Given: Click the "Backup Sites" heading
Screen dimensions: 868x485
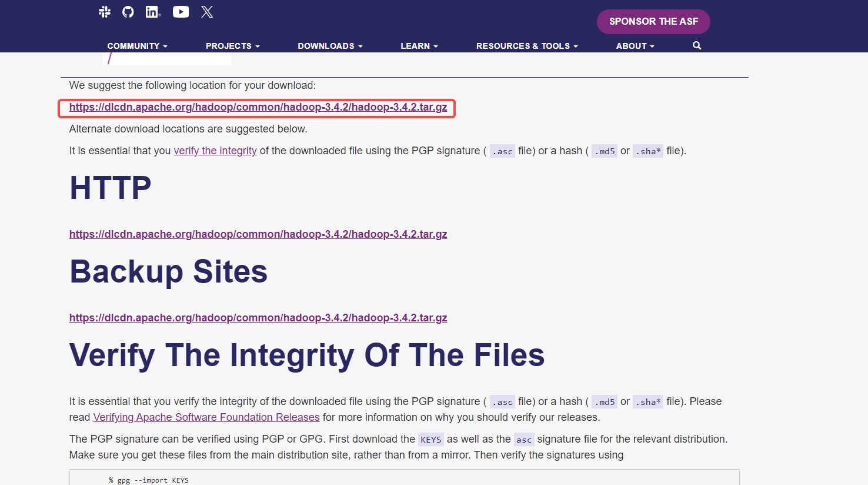Looking at the screenshot, I should tap(169, 272).
